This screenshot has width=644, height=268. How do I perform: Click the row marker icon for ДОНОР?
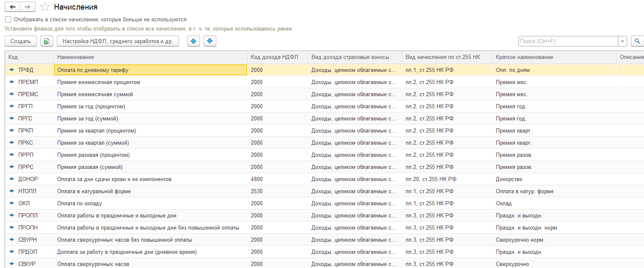[x=12, y=179]
